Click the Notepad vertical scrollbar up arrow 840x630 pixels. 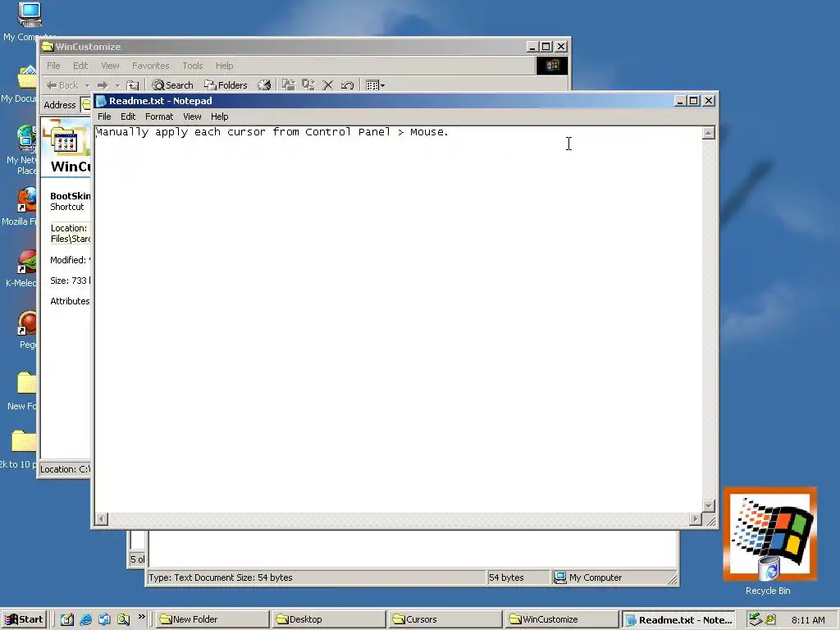[709, 133]
